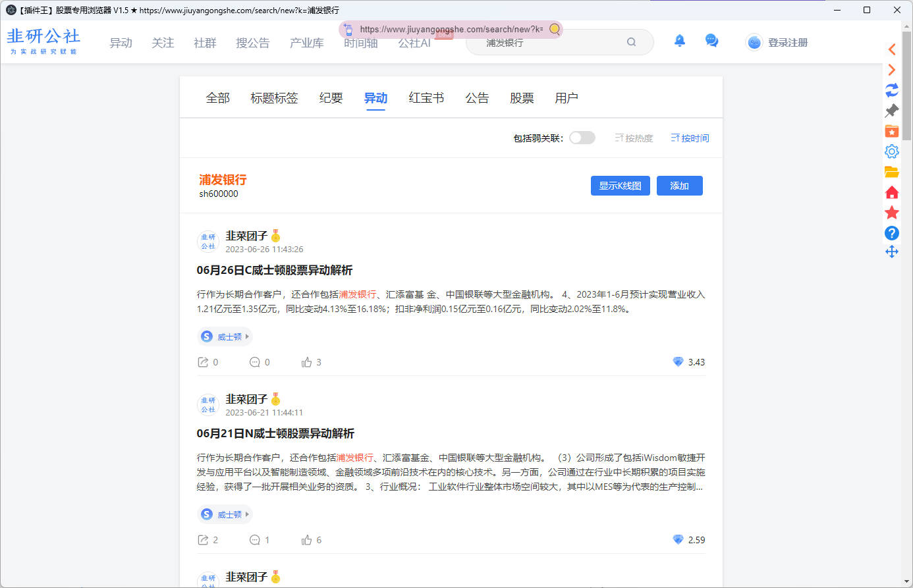Open the orange star-box favorites icon
Screen dimensions: 913x588
click(892, 131)
